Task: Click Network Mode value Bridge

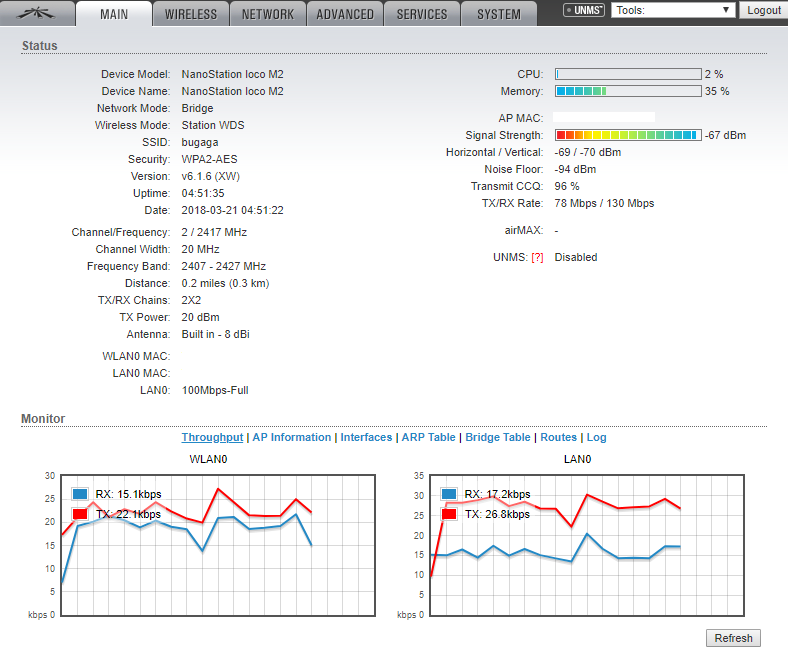Action: (x=197, y=109)
